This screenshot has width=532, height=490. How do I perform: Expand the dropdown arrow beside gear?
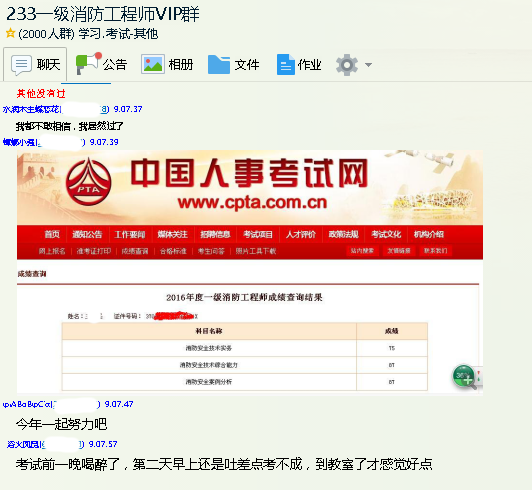(368, 64)
